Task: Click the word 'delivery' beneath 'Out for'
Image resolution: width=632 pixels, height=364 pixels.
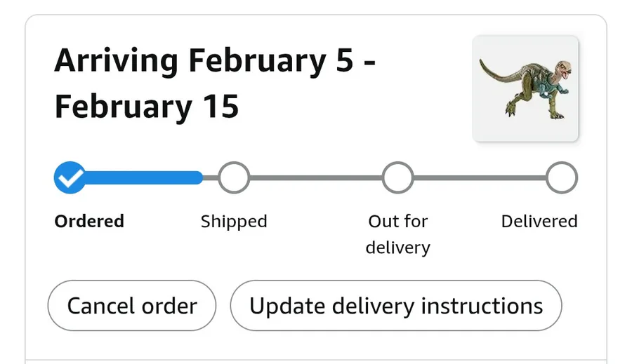Action: (397, 248)
